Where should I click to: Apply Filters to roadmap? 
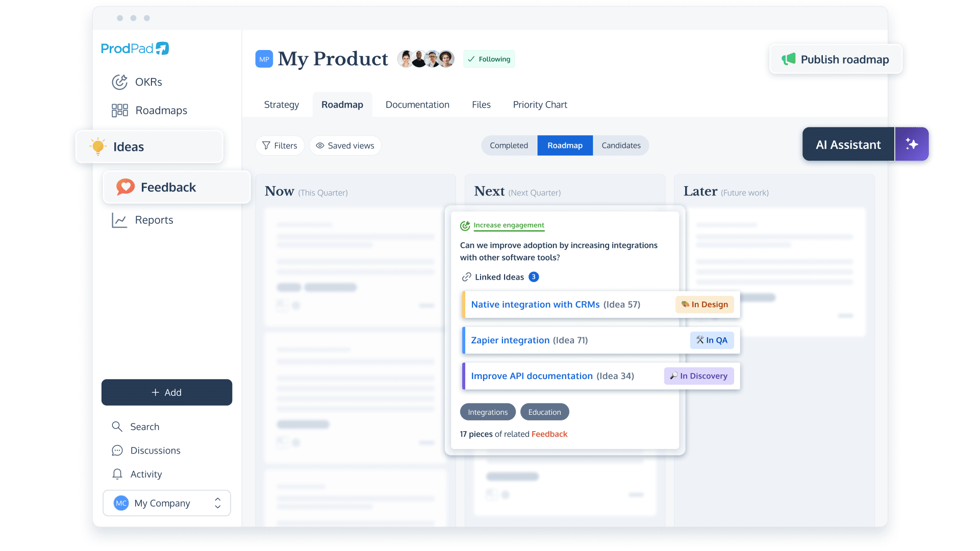point(280,145)
